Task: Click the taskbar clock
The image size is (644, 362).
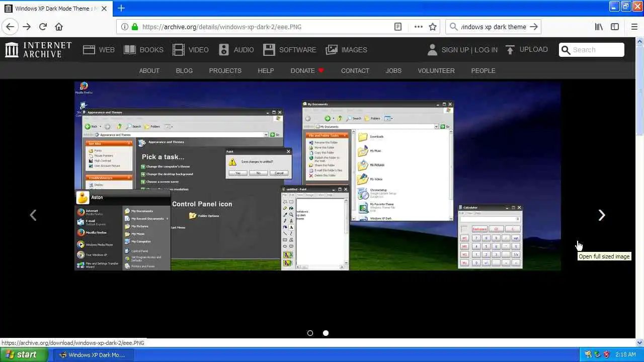Action: click(625, 354)
